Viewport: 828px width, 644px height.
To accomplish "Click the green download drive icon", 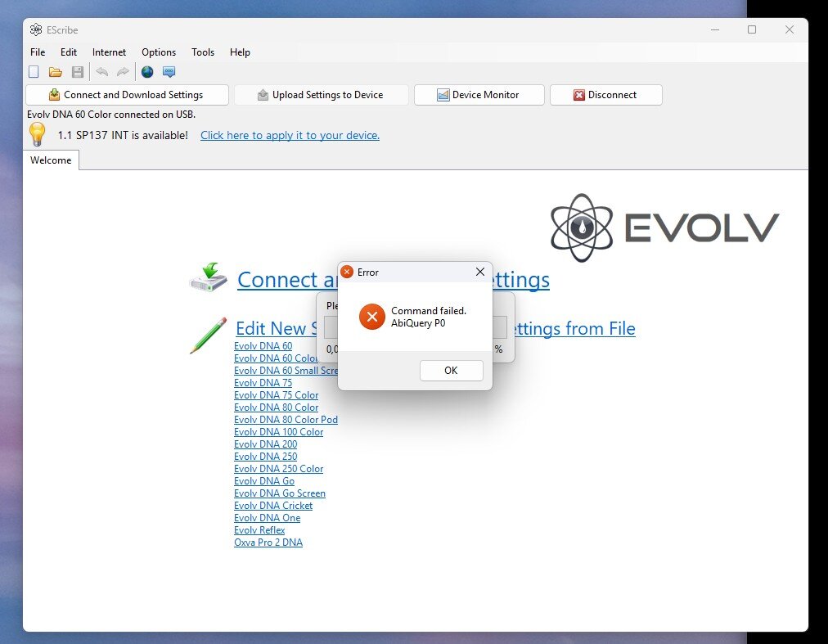I will 209,277.
